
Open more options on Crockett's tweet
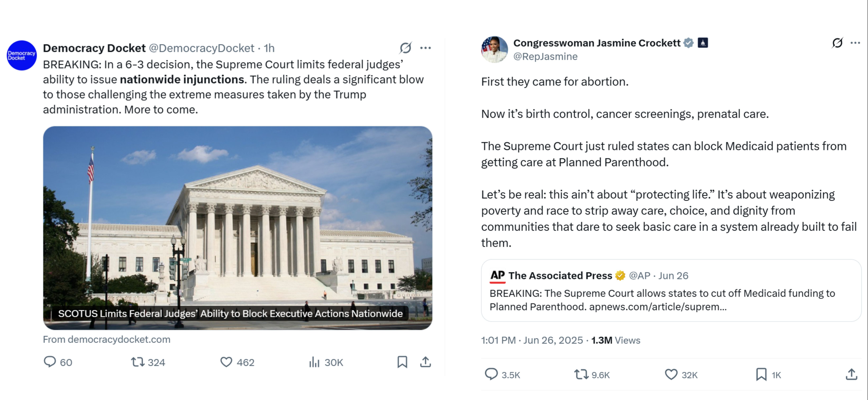pos(855,43)
